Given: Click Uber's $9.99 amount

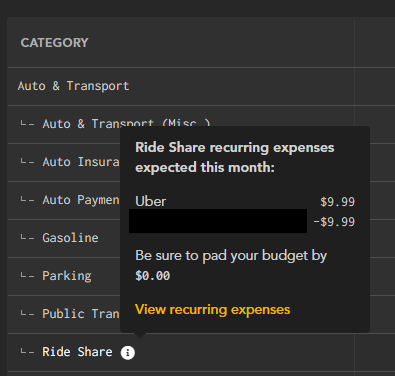Looking at the screenshot, I should coord(337,202).
